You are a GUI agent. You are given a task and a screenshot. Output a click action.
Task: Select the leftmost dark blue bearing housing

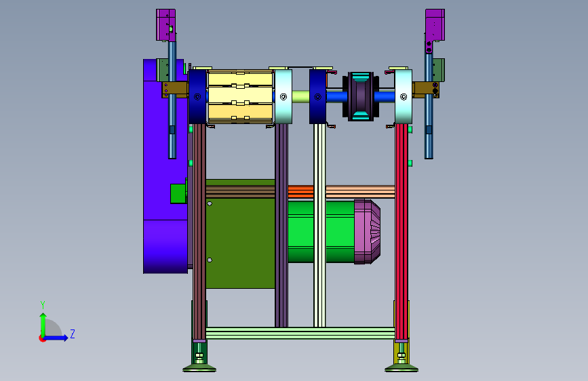coord(197,97)
